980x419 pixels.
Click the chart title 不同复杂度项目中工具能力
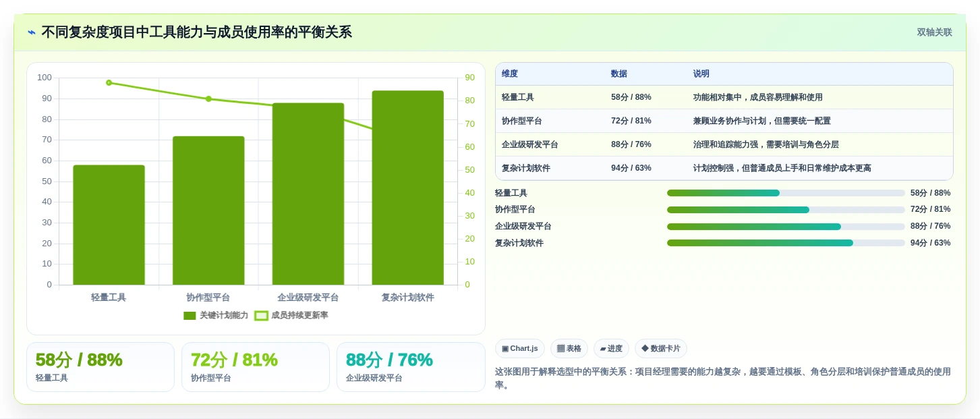tap(196, 32)
